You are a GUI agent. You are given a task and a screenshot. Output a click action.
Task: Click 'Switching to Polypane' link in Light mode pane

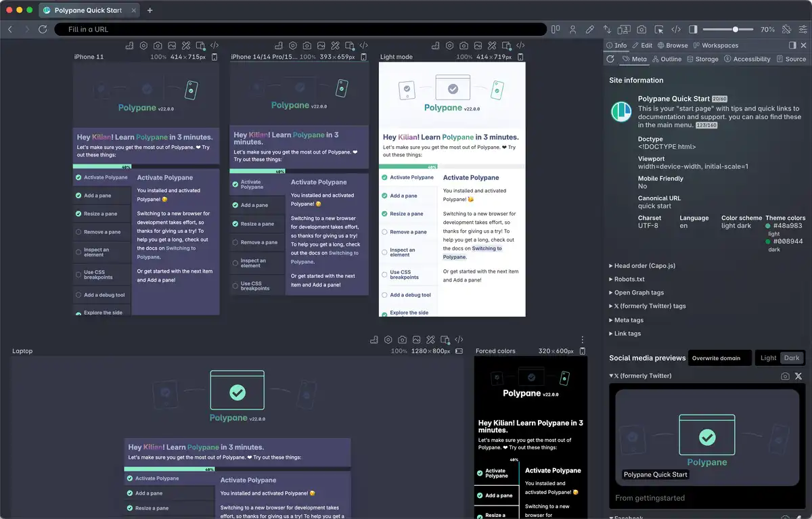[472, 252]
